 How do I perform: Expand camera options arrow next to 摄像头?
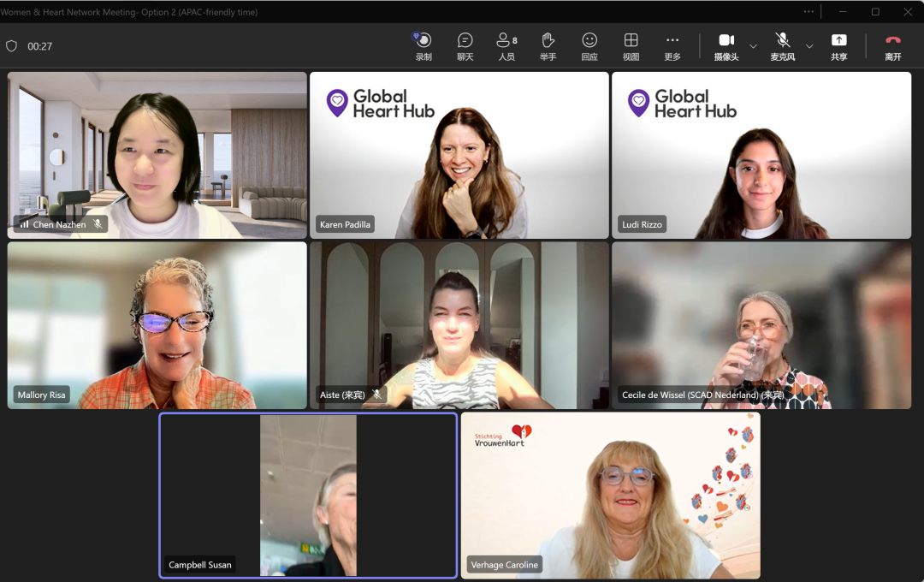753,46
